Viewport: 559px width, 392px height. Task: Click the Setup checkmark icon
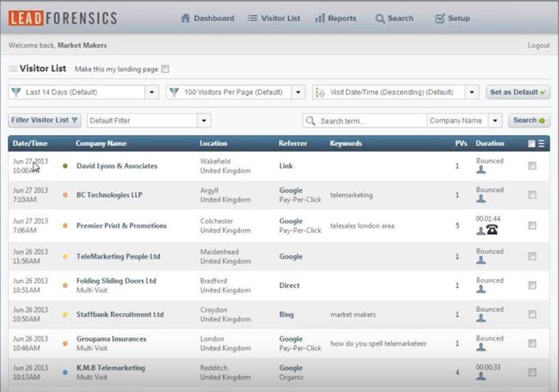(440, 18)
